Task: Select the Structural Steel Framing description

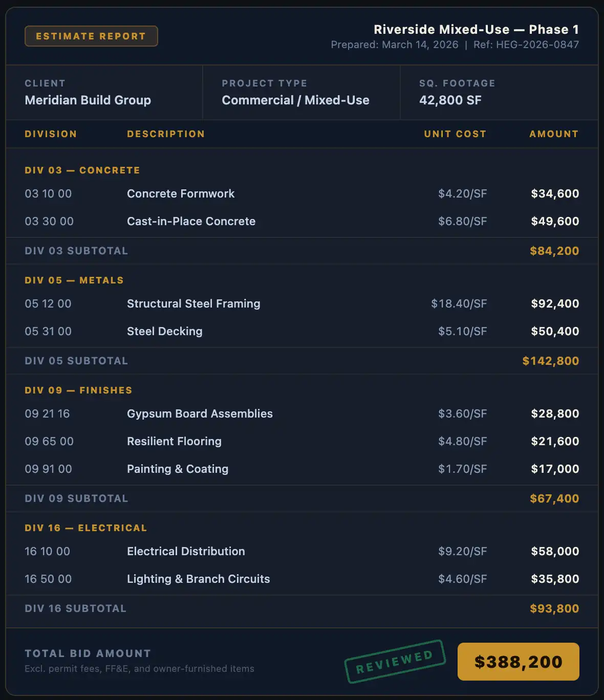Action: pyautogui.click(x=193, y=304)
